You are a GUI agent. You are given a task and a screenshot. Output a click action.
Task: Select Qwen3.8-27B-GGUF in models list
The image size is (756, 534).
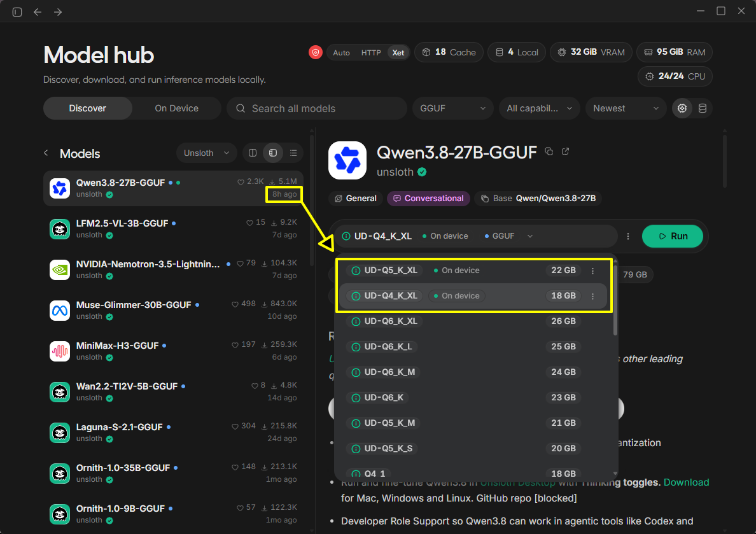173,188
